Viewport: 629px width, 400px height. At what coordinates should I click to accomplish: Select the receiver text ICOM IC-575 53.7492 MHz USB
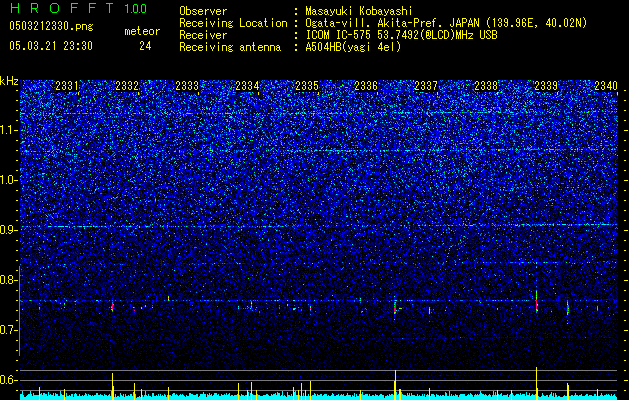coord(401,35)
